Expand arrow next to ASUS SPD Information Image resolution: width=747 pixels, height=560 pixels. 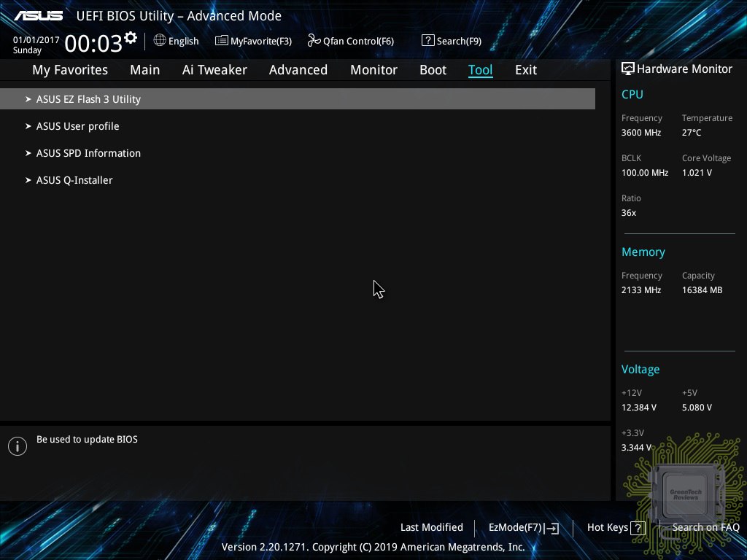point(28,153)
